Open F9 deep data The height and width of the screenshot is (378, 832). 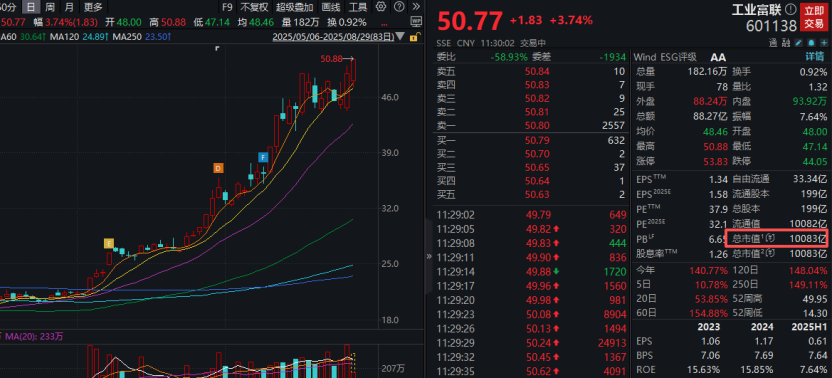(x=227, y=7)
